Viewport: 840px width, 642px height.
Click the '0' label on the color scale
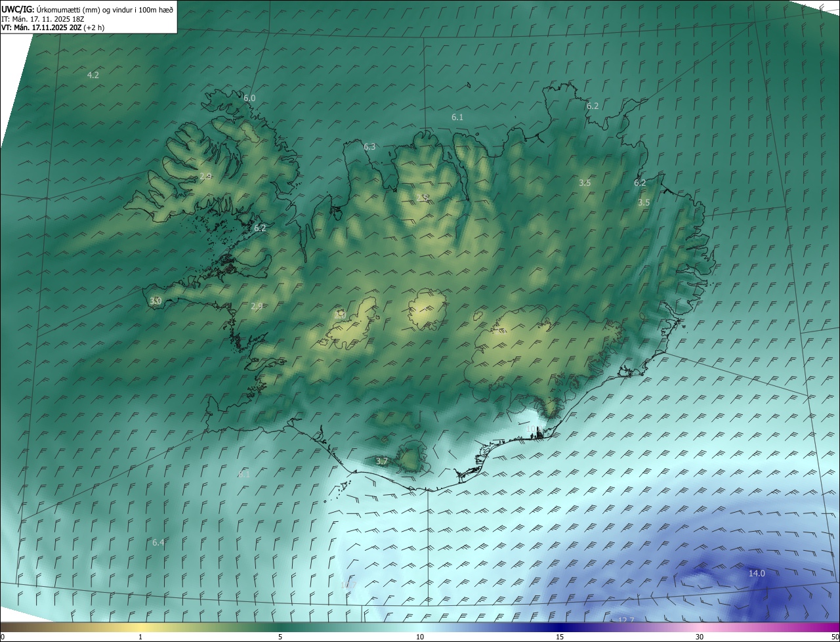3,637
